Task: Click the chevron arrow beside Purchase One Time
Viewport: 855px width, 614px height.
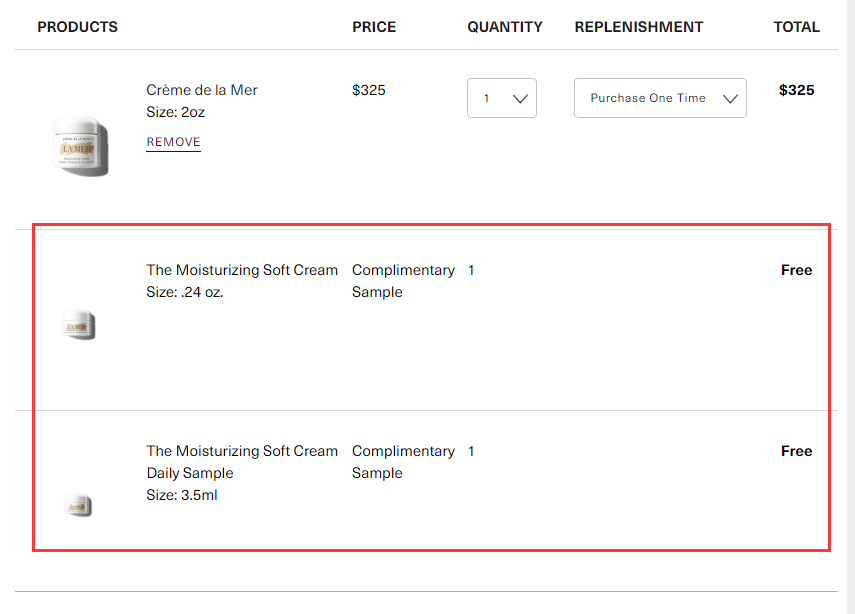Action: pos(730,99)
